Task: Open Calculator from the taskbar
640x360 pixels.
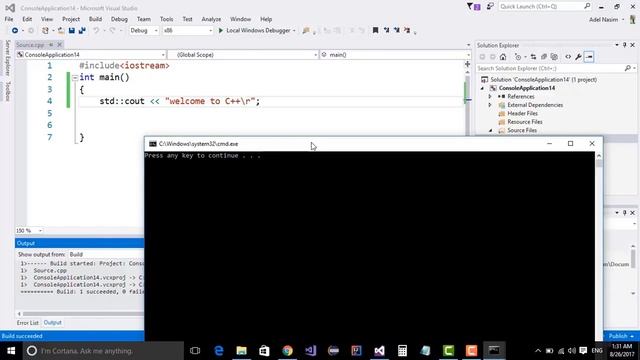Action: click(402, 351)
